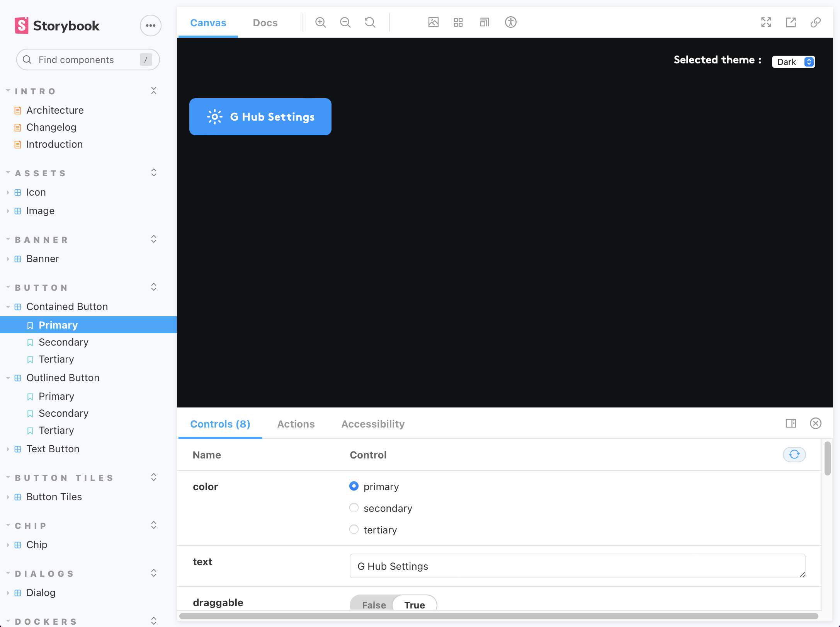Switch to the Docs tab
This screenshot has height=627, width=840.
(x=265, y=23)
